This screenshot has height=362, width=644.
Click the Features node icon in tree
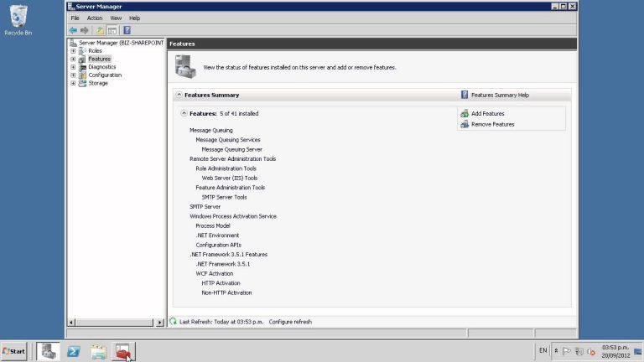point(82,59)
